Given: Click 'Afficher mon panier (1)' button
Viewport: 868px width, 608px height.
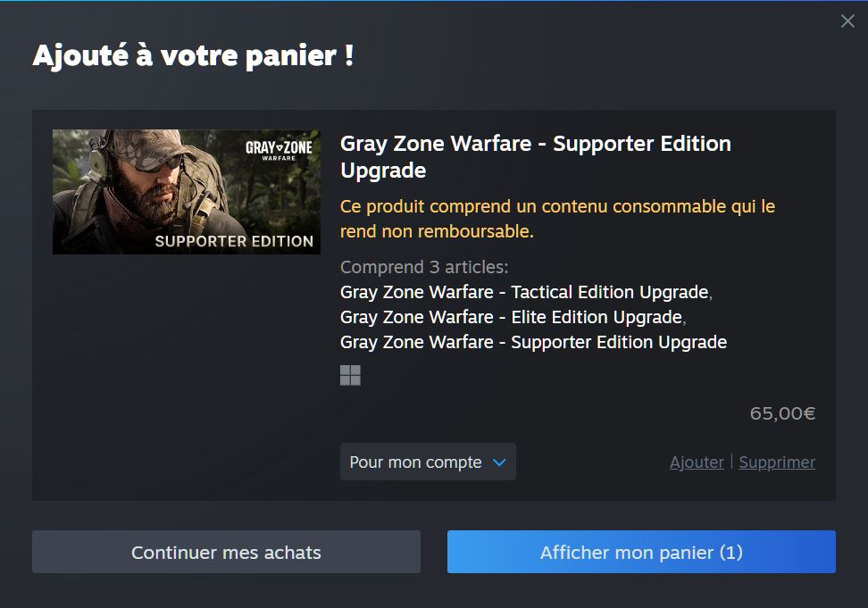Looking at the screenshot, I should pyautogui.click(x=641, y=552).
